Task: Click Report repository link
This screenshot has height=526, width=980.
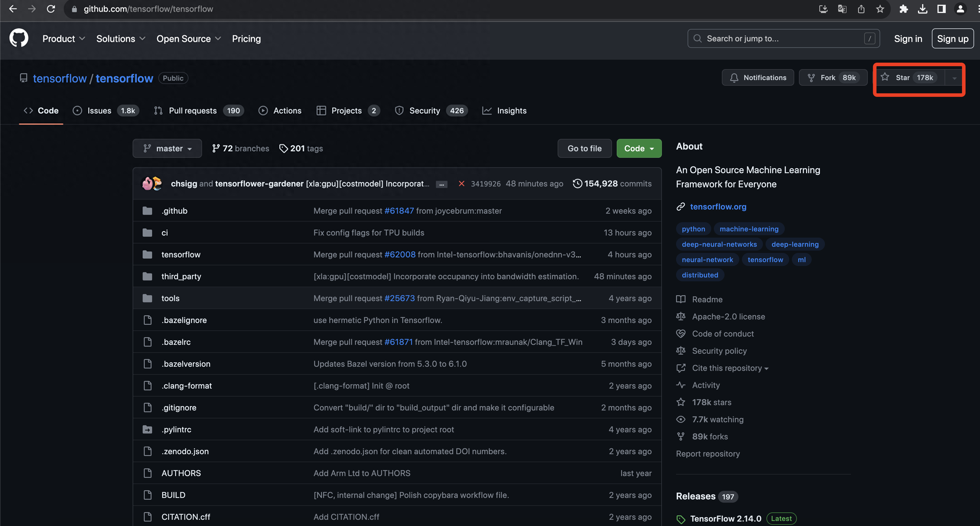Action: pos(708,454)
